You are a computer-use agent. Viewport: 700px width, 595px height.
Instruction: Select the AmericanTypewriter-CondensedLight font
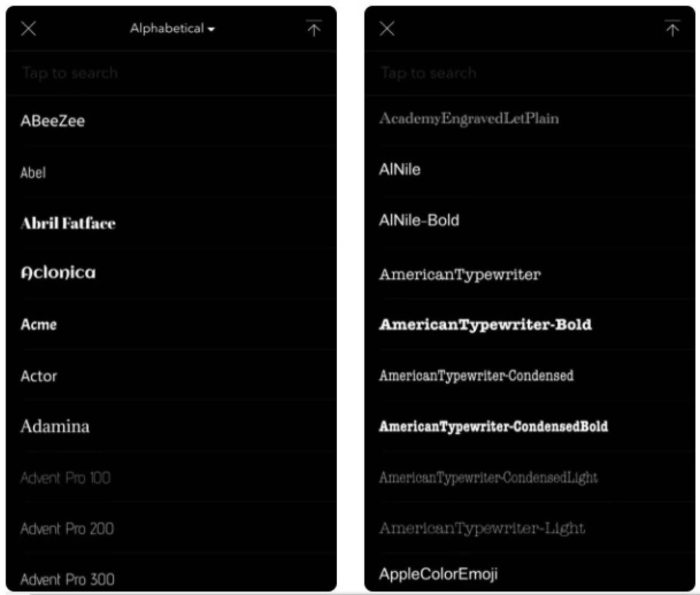(488, 477)
